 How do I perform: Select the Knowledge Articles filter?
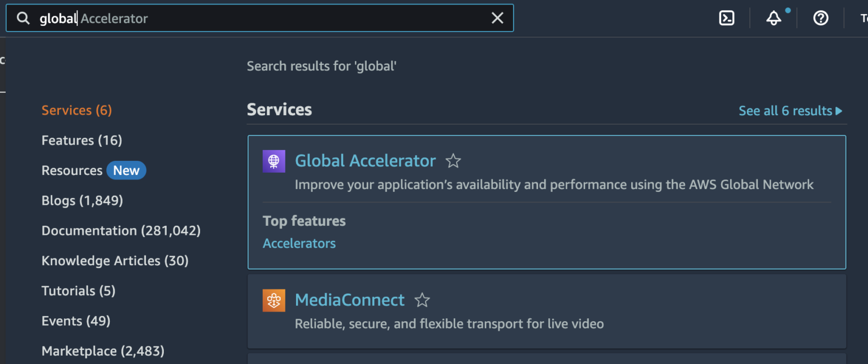point(115,260)
